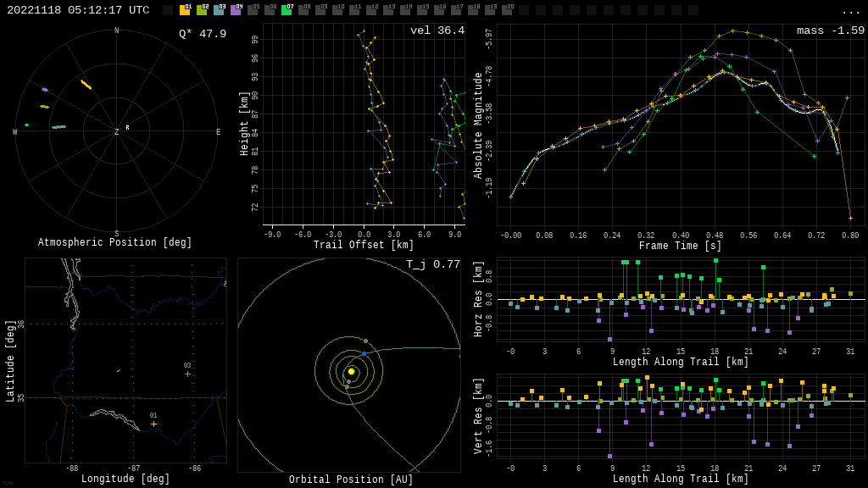Click the T_j 0.77 orbital label
The image size is (868, 488).
[x=432, y=264]
